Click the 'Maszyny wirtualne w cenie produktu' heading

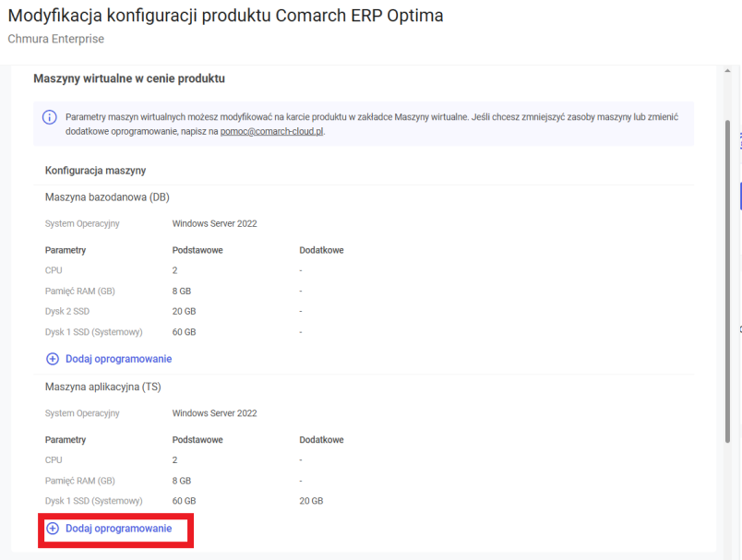[x=129, y=78]
